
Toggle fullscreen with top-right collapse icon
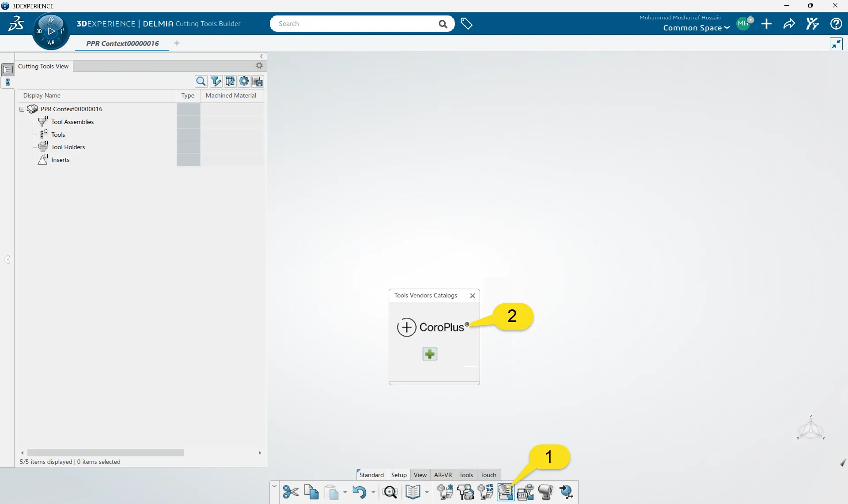[x=836, y=44]
